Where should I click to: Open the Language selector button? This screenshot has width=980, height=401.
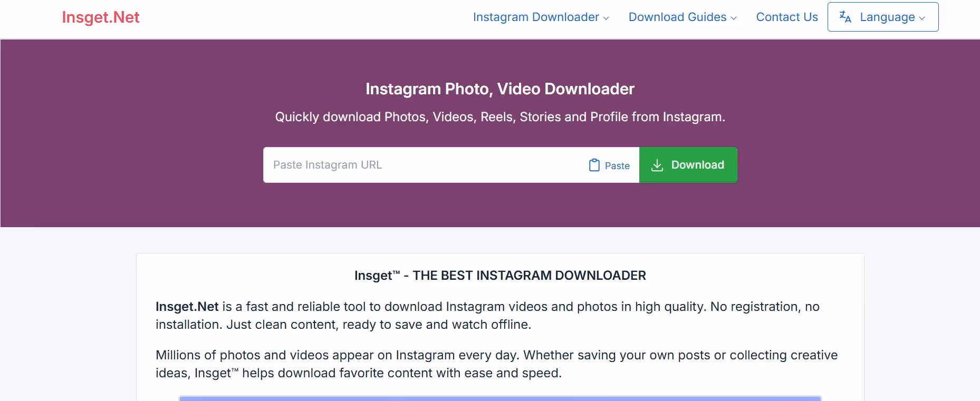[883, 17]
